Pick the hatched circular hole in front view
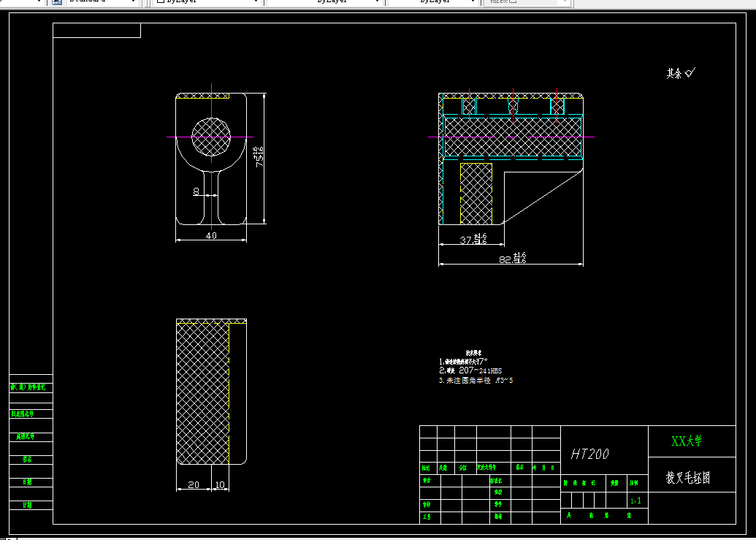Image resolution: width=756 pixels, height=540 pixels. [x=211, y=137]
